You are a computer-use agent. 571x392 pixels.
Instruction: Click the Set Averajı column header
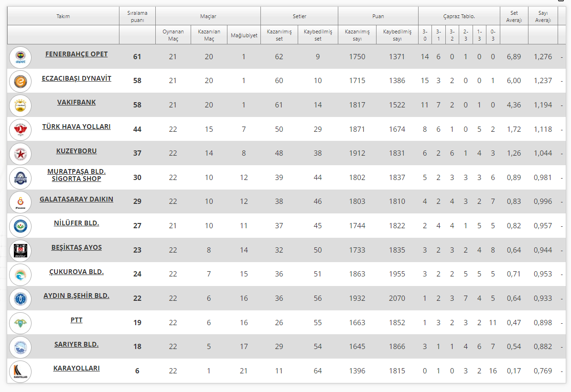(x=514, y=16)
